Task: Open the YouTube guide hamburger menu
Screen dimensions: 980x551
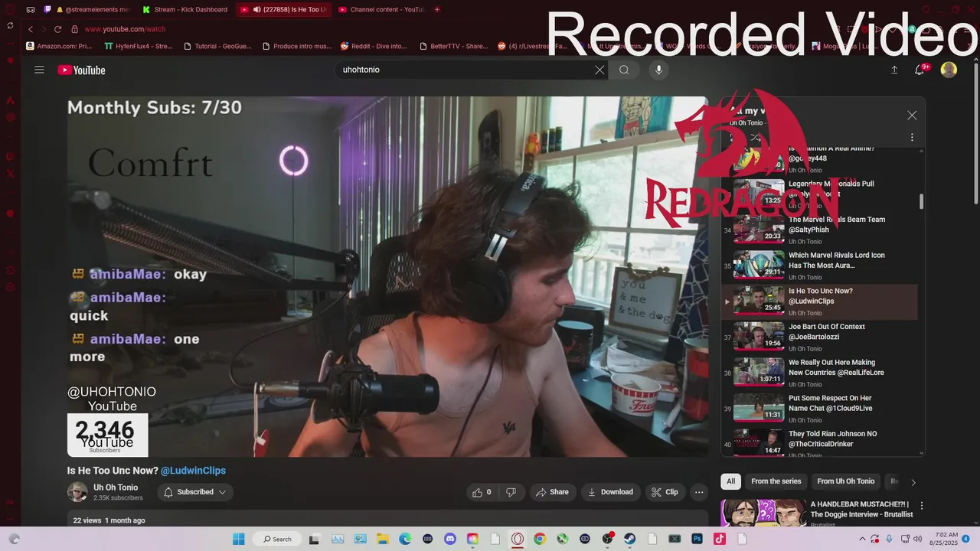Action: (39, 70)
